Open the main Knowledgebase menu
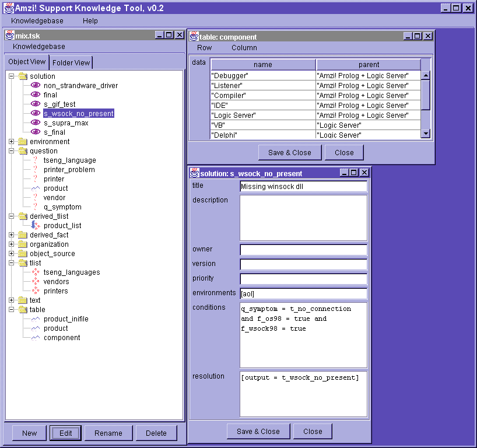The height and width of the screenshot is (448, 477). [x=37, y=20]
